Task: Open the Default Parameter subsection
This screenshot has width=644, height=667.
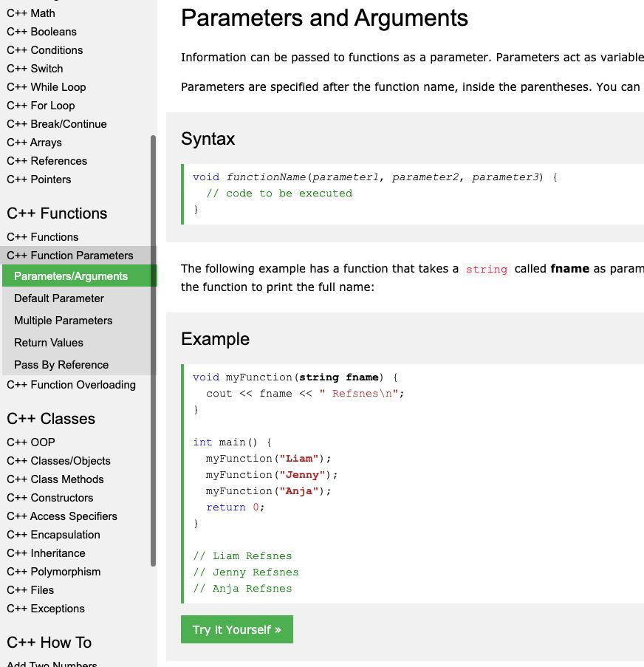Action: coord(59,298)
